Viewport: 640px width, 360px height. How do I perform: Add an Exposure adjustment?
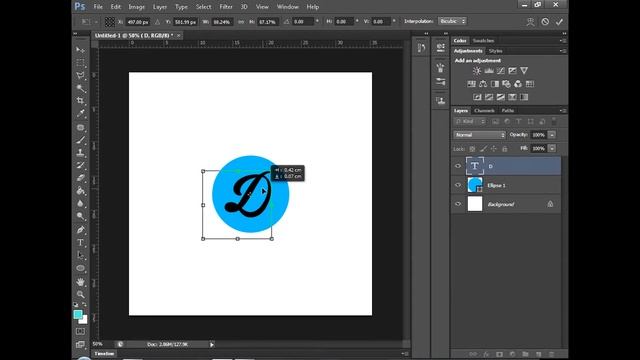point(512,71)
